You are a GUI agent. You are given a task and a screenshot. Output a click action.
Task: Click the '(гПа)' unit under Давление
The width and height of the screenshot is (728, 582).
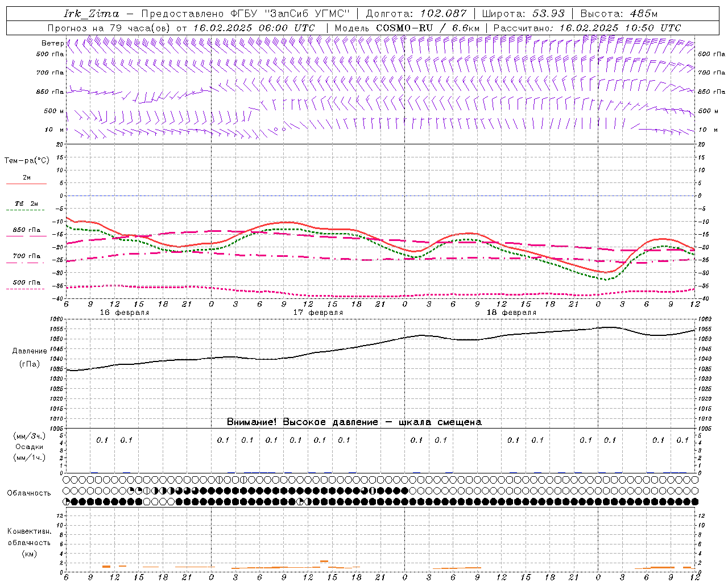(30, 364)
